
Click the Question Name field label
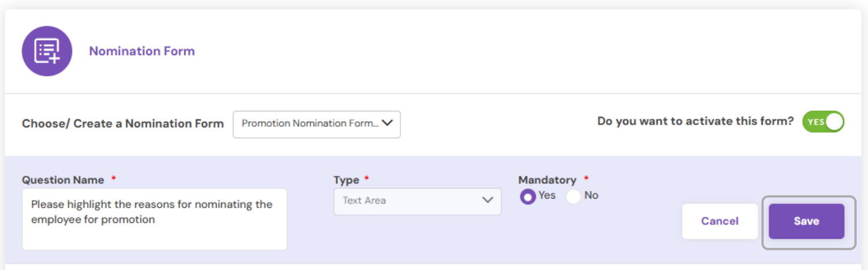point(63,180)
